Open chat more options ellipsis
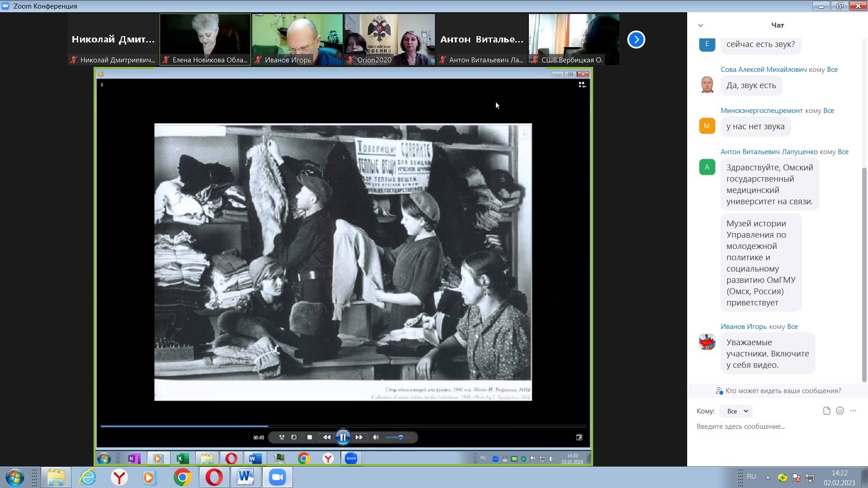This screenshot has height=488, width=868. pos(853,411)
